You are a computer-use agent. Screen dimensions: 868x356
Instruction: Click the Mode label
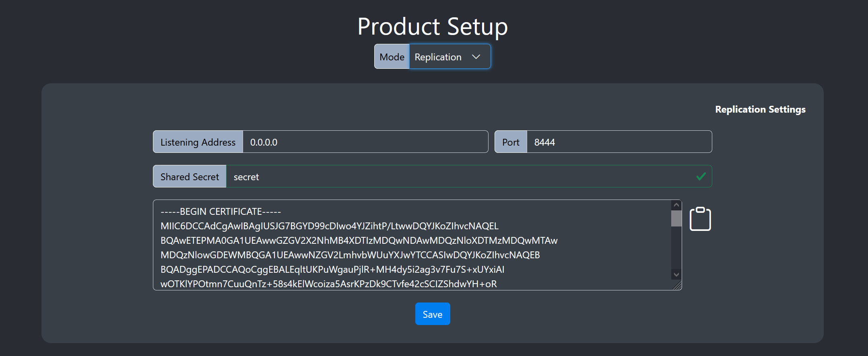click(x=392, y=57)
